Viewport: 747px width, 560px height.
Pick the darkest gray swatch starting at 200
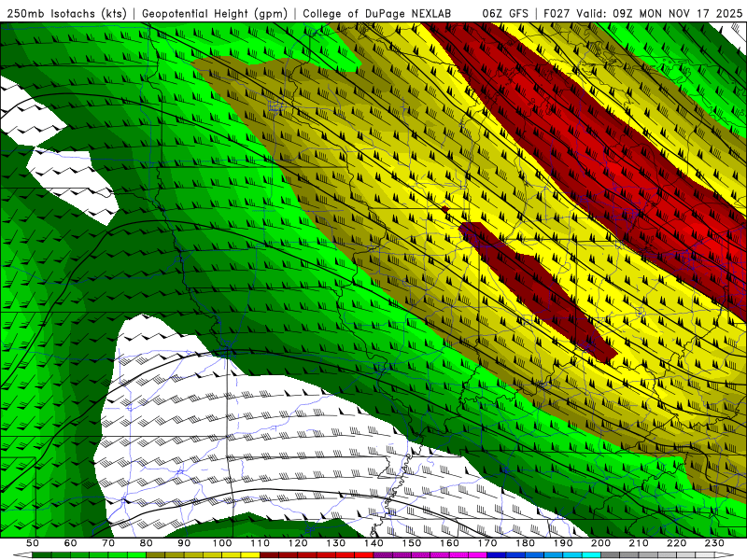pyautogui.click(x=611, y=555)
